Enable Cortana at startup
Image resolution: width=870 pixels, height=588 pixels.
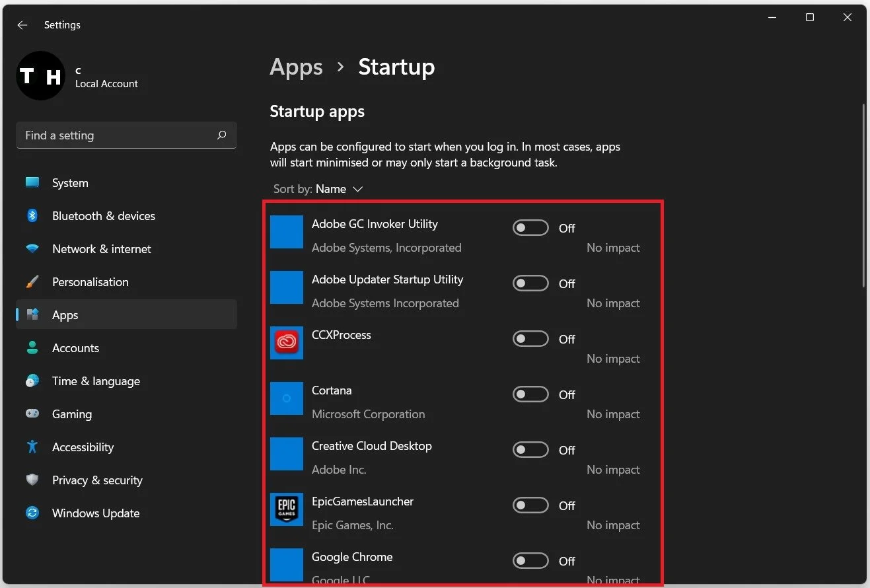[x=530, y=394]
